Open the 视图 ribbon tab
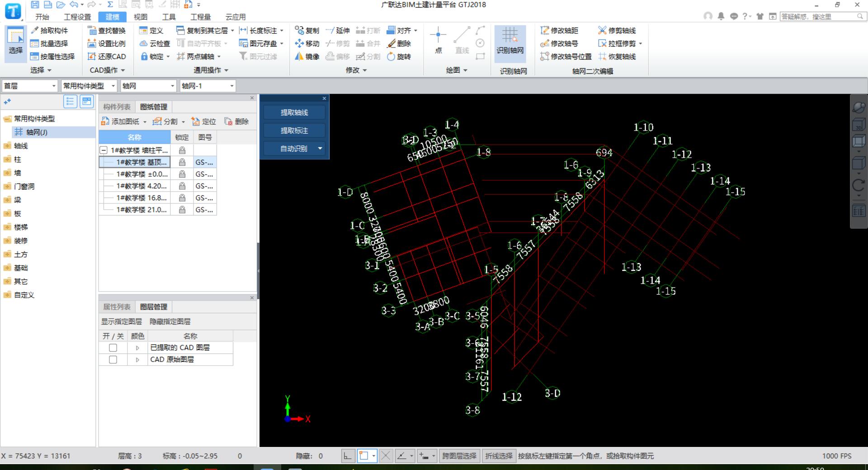The image size is (868, 470). [141, 17]
